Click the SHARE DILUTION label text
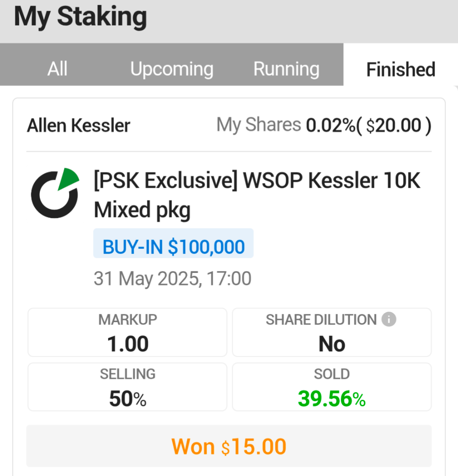 point(321,320)
